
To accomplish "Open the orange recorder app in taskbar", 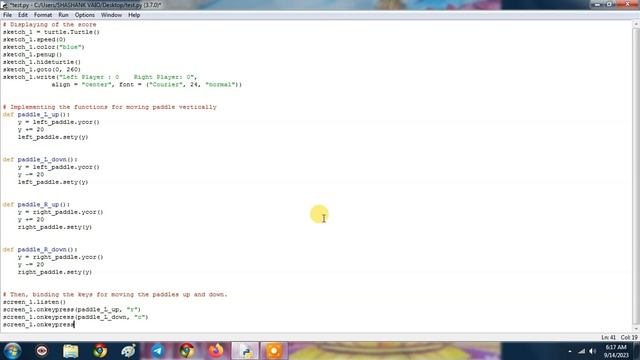I will click(274, 351).
